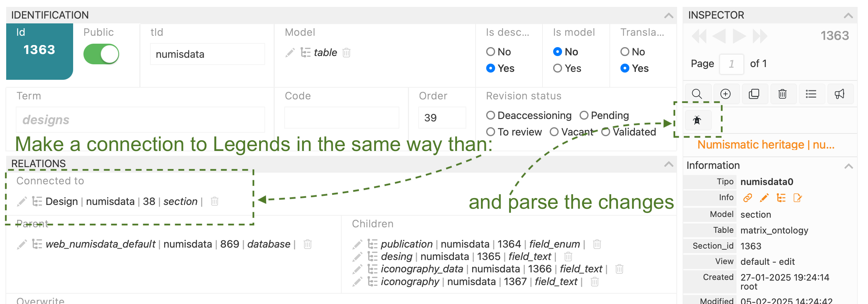Click the duplicate record icon
Viewport: 868px width, 304px height.
[x=754, y=94]
